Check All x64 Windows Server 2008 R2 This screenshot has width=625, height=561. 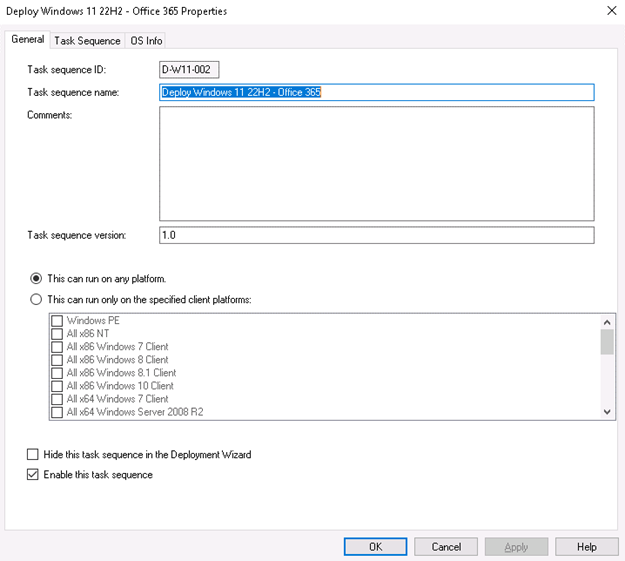(x=57, y=412)
